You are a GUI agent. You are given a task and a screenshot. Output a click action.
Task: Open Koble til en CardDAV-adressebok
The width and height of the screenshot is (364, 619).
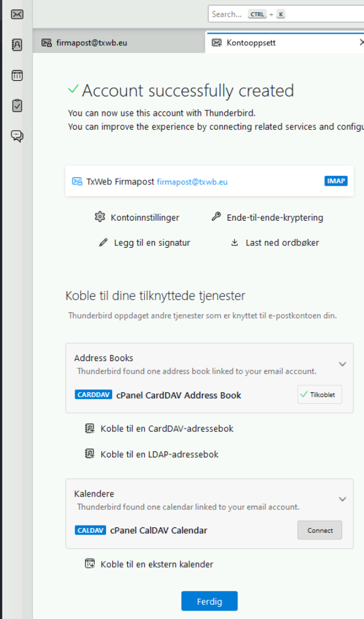pyautogui.click(x=166, y=429)
